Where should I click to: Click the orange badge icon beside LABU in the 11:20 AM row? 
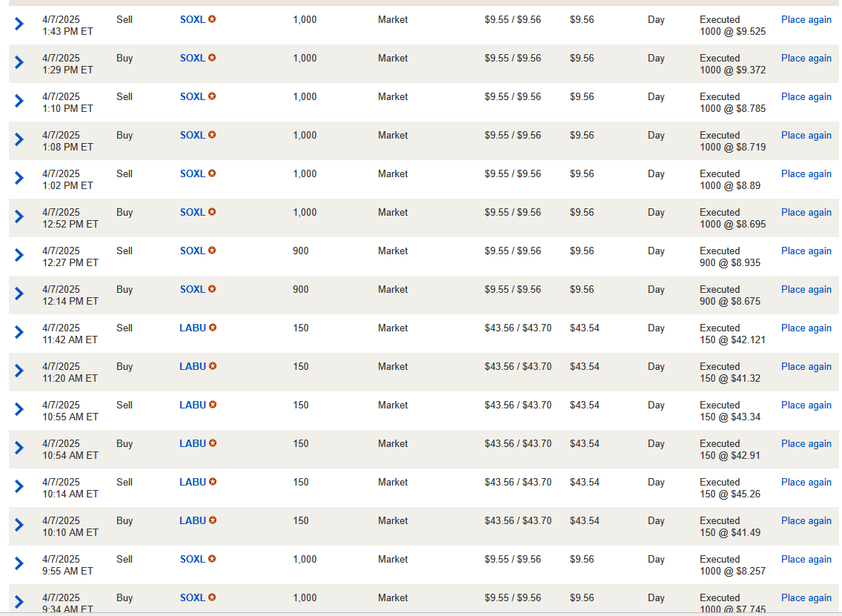[213, 367]
